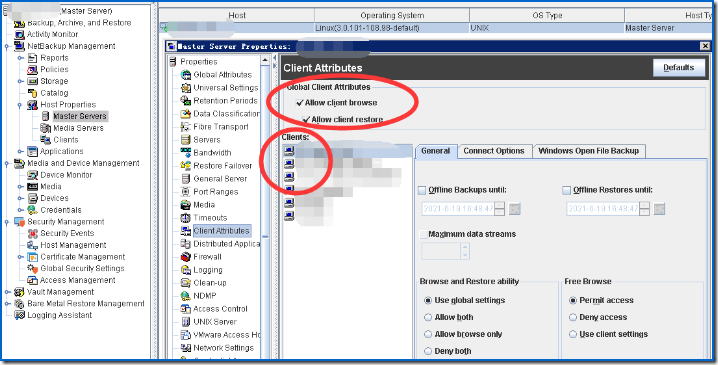Image resolution: width=718 pixels, height=365 pixels.
Task: Select Permit access under Free Browse
Action: point(573,300)
